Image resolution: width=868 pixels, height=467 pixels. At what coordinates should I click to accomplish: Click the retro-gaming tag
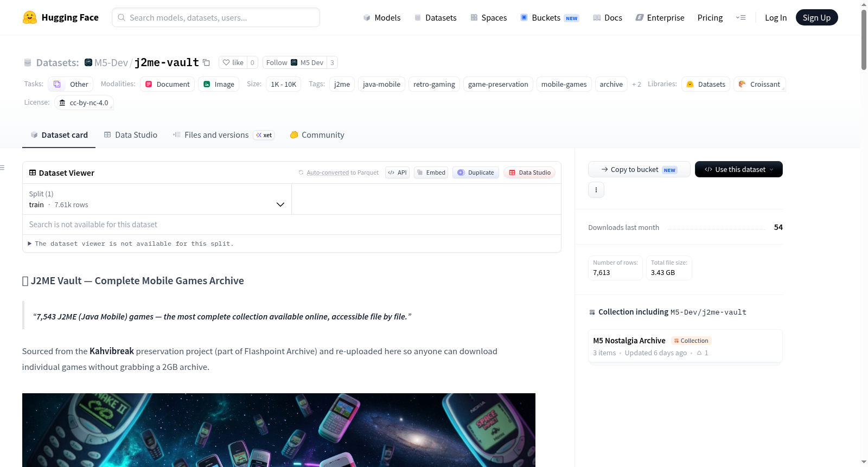[x=434, y=84]
